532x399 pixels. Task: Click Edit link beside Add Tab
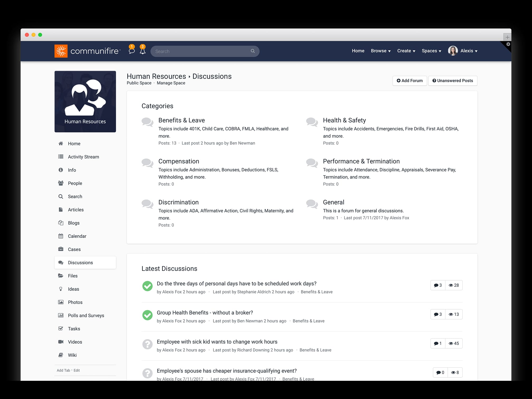77,370
